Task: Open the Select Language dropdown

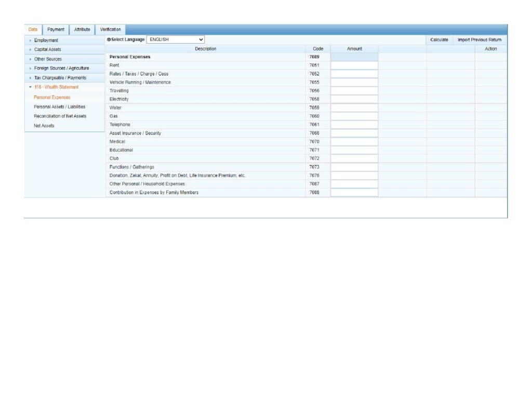Action: click(x=176, y=39)
